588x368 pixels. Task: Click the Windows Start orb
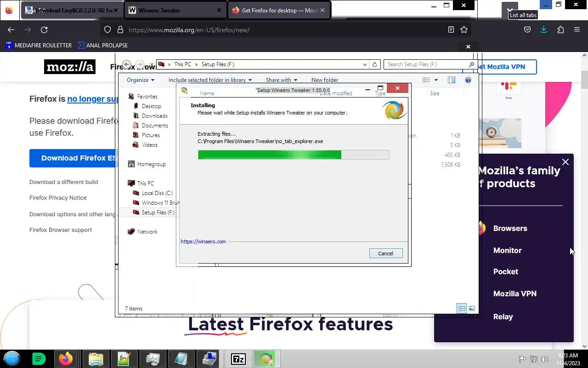[x=12, y=358]
